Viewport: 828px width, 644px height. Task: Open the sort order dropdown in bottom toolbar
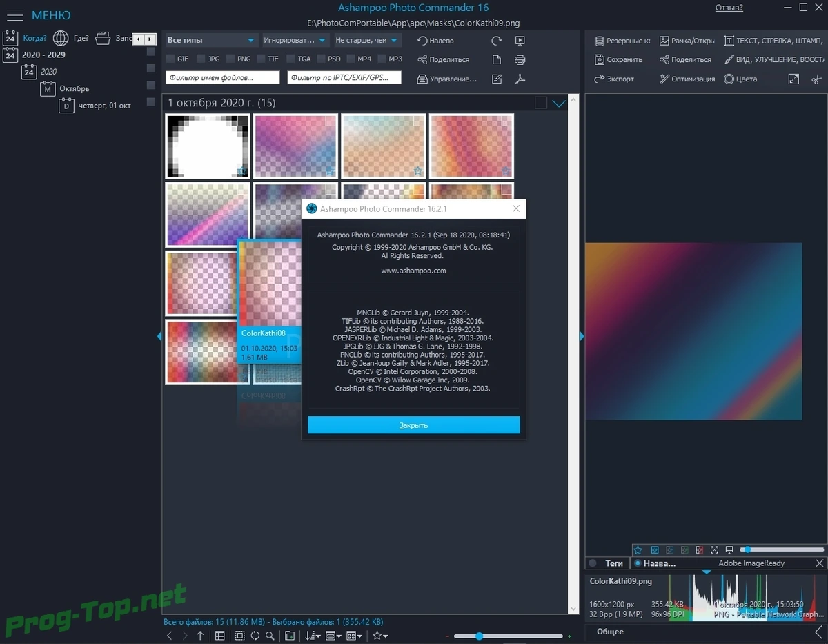313,636
